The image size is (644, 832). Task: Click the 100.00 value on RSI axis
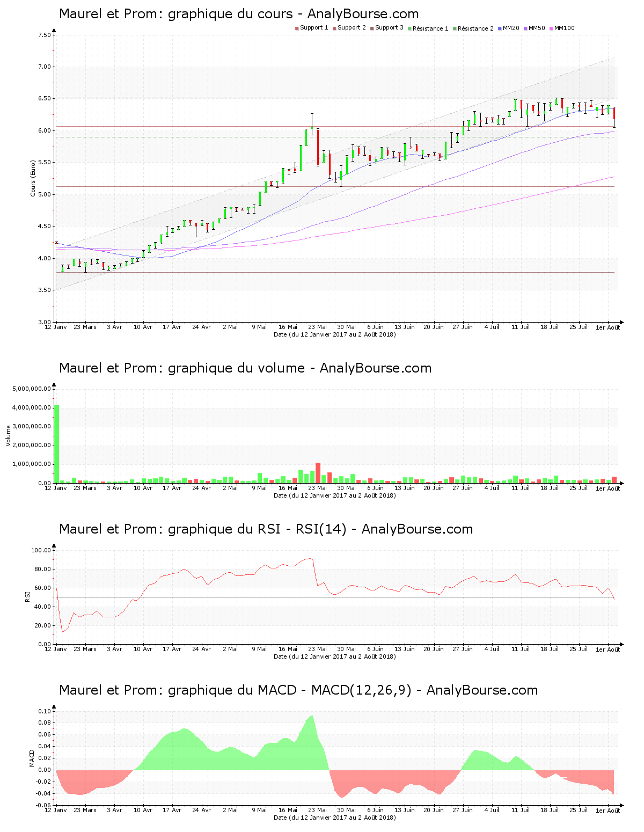(x=41, y=550)
